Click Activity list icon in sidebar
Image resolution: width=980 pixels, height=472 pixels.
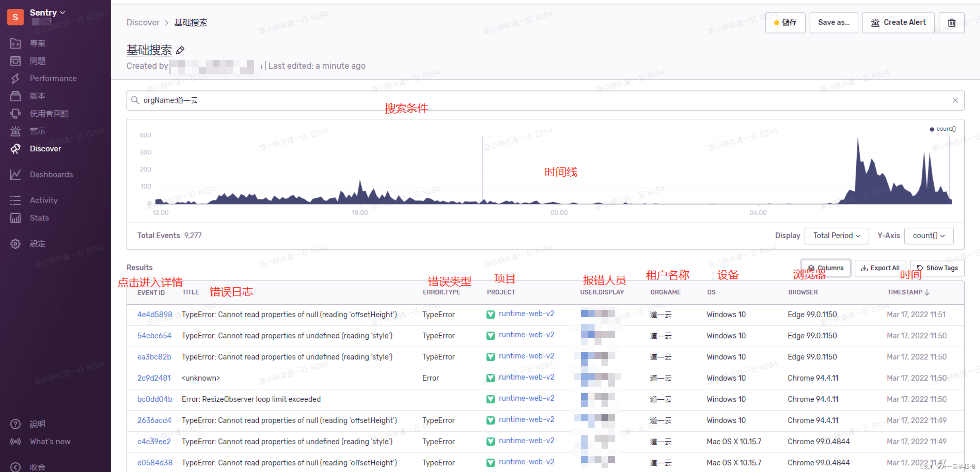[x=15, y=200]
